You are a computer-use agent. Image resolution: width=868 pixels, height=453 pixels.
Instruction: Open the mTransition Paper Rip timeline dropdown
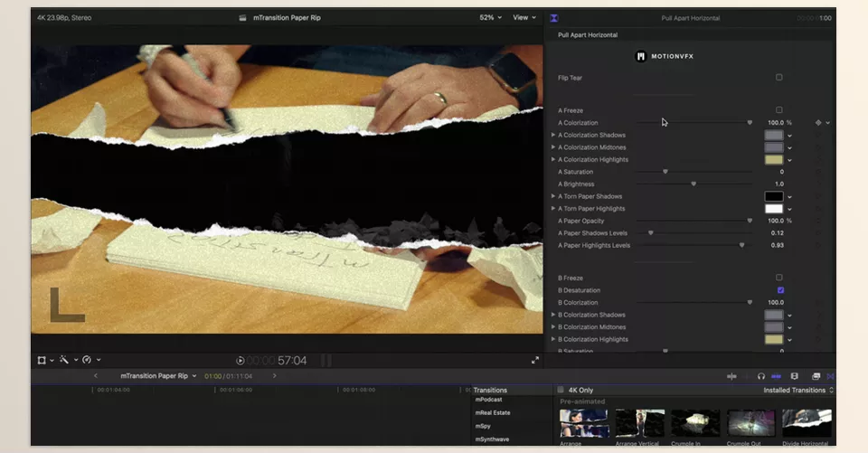click(x=158, y=375)
